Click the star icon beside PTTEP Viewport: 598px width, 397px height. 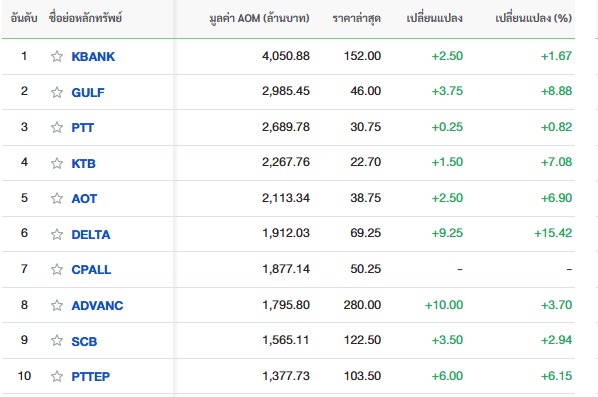tap(57, 376)
